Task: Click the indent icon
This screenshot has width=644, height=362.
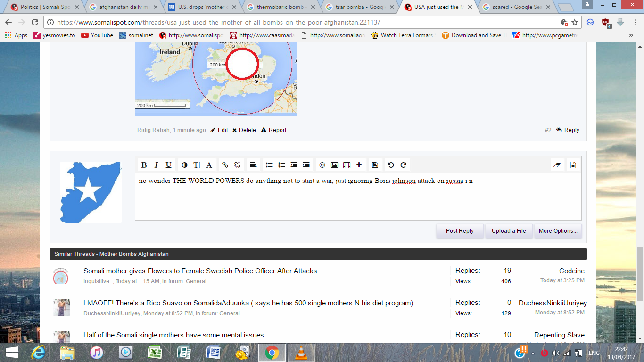Action: tap(306, 165)
